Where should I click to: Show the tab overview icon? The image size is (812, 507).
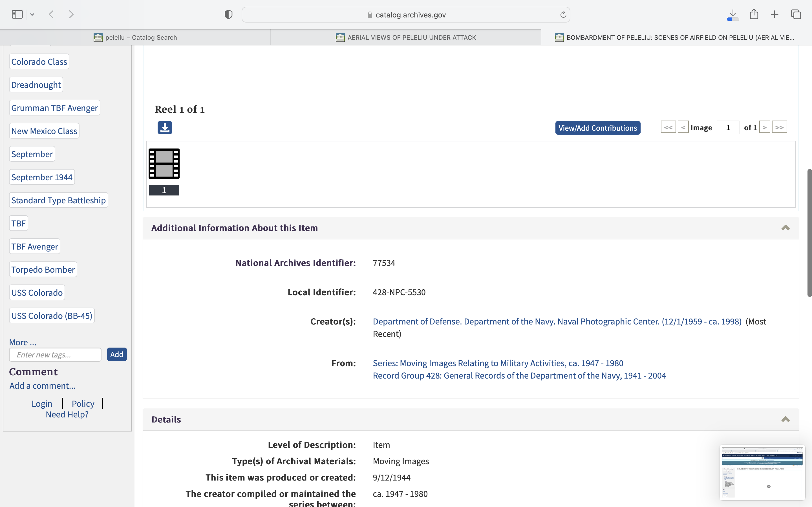(796, 14)
